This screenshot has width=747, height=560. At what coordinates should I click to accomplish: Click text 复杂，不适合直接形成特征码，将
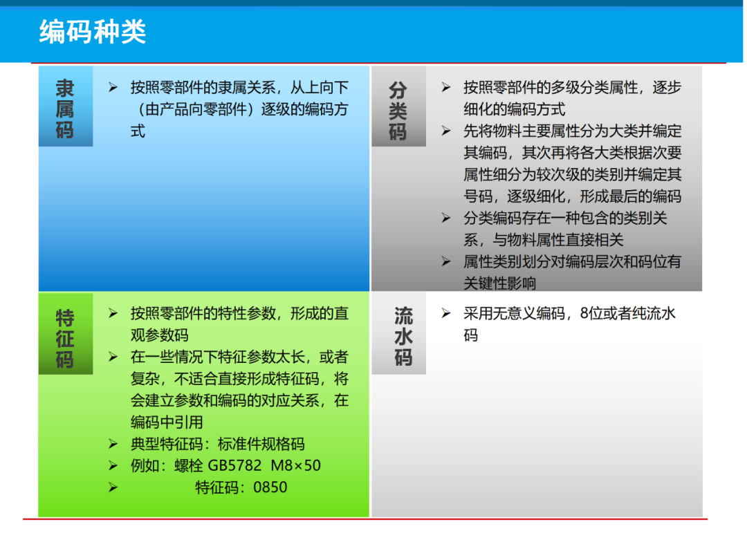tap(239, 379)
